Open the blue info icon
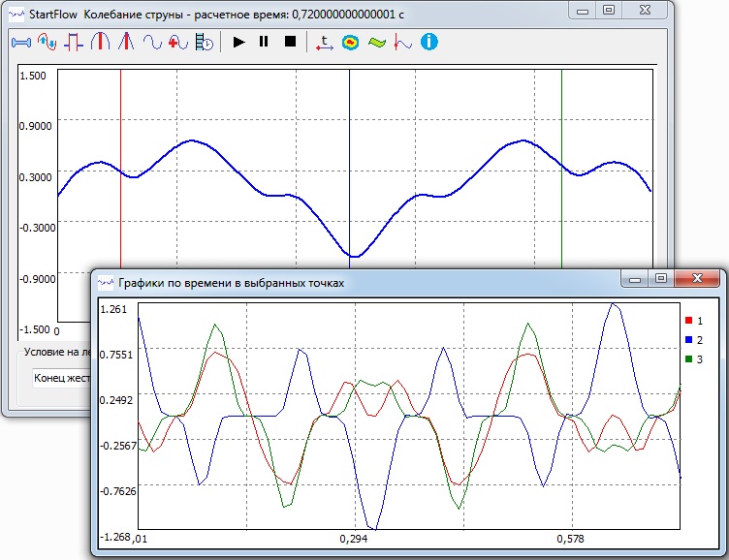 (x=429, y=42)
